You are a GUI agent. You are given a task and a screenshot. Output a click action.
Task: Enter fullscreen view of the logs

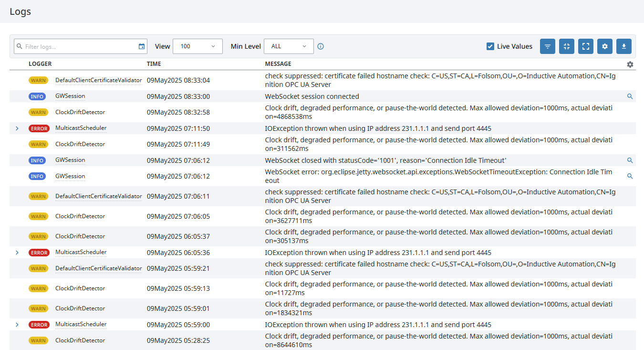point(585,46)
